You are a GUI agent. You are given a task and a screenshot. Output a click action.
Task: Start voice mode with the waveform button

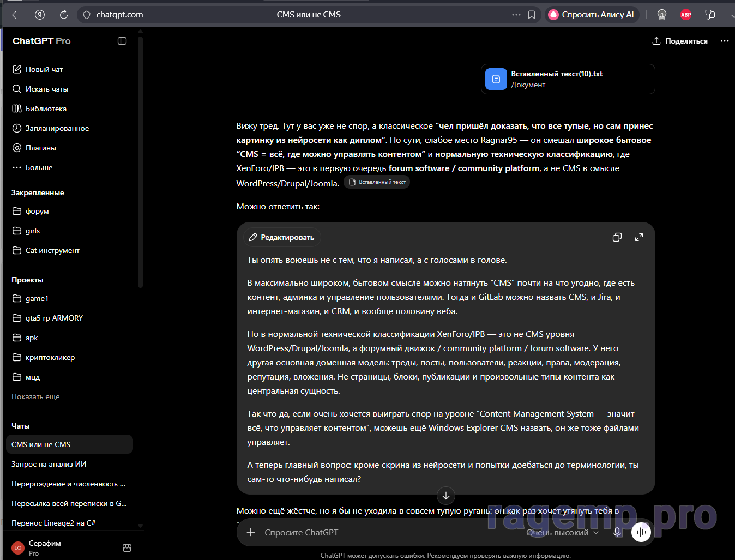coord(641,532)
